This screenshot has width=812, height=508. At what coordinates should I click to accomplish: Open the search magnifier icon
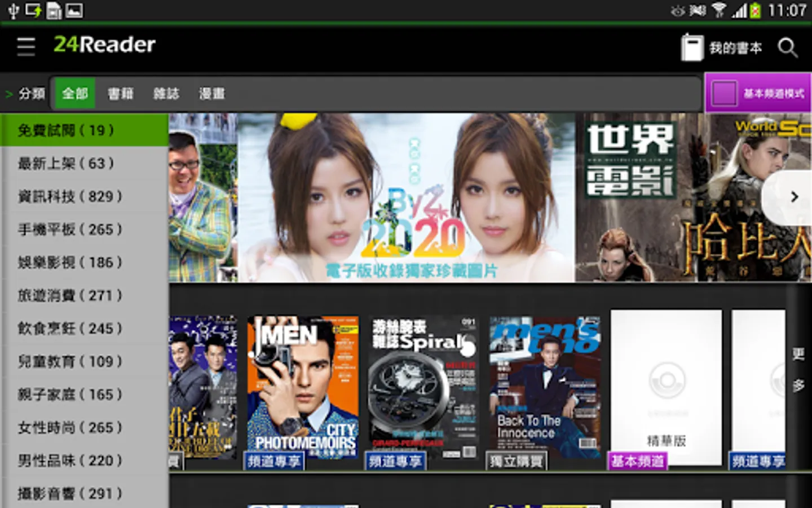click(788, 47)
